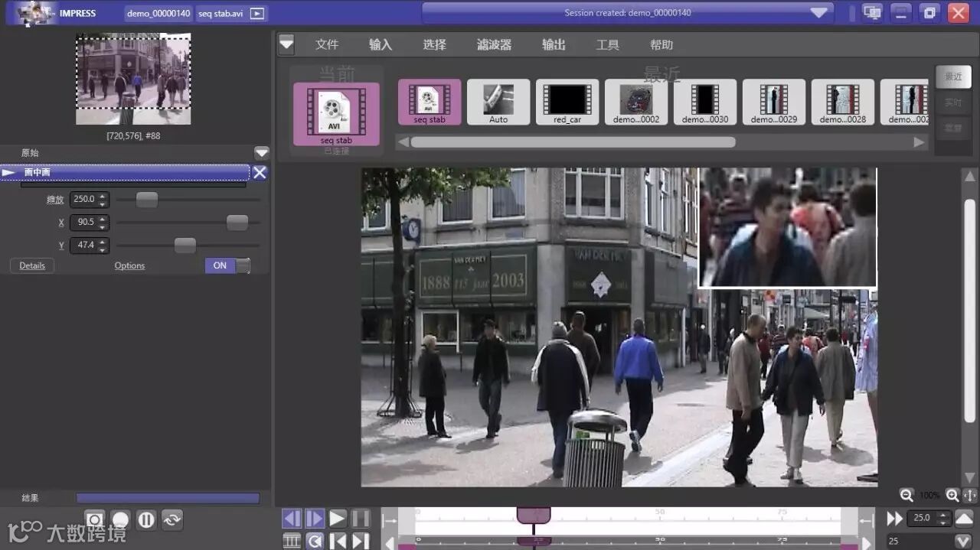Open the filter Options link
Image resolution: width=980 pixels, height=550 pixels.
(x=129, y=265)
